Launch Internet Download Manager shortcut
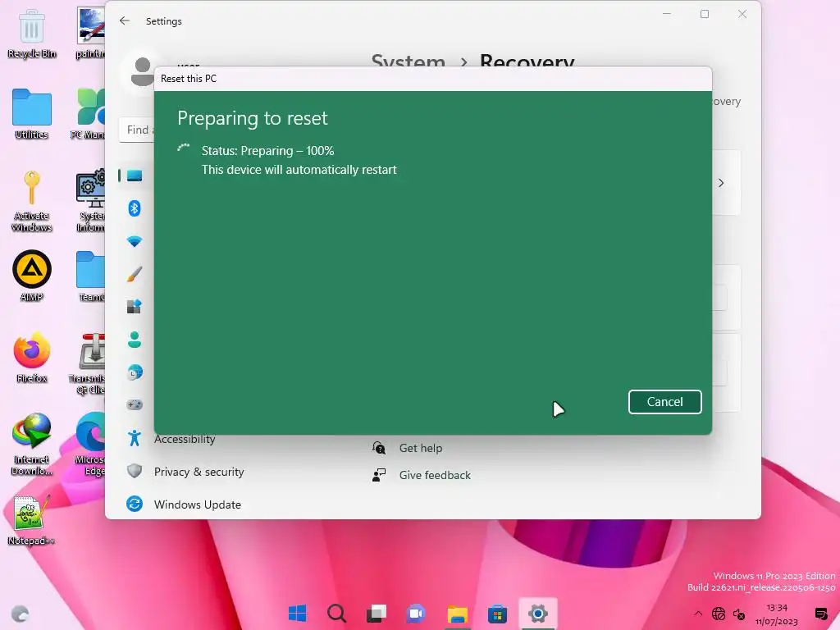The width and height of the screenshot is (840, 630). [32, 444]
